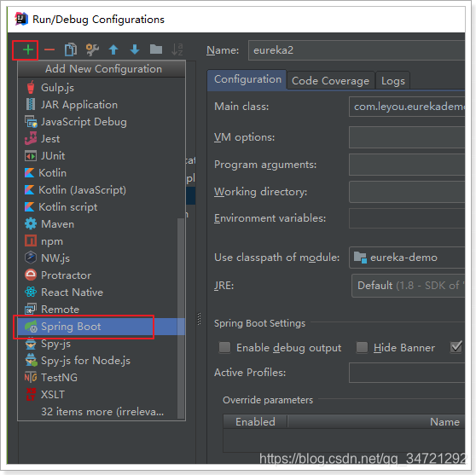Select JAR Application configuration type
Screen dimensions: 476x475
tap(102, 105)
